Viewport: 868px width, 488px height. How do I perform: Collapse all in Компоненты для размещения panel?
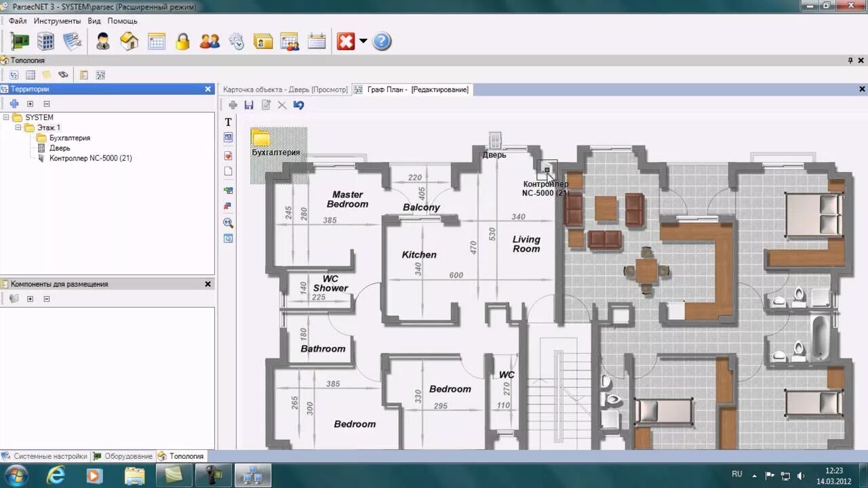tap(47, 299)
